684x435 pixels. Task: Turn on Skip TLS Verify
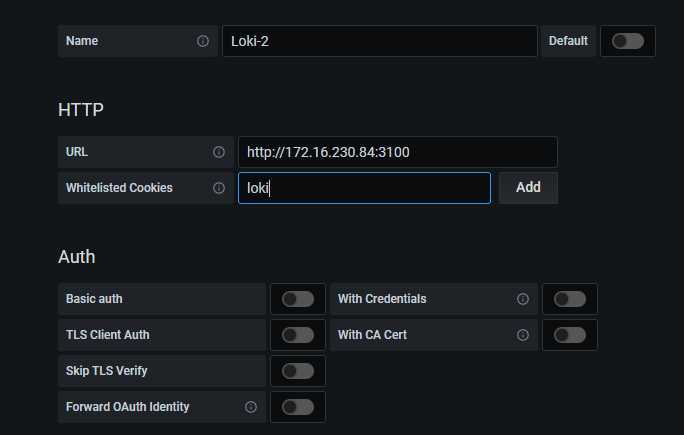point(298,371)
